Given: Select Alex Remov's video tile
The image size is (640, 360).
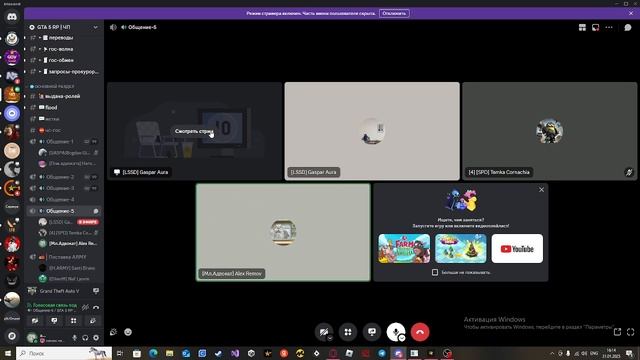Looking at the screenshot, I should tap(283, 232).
